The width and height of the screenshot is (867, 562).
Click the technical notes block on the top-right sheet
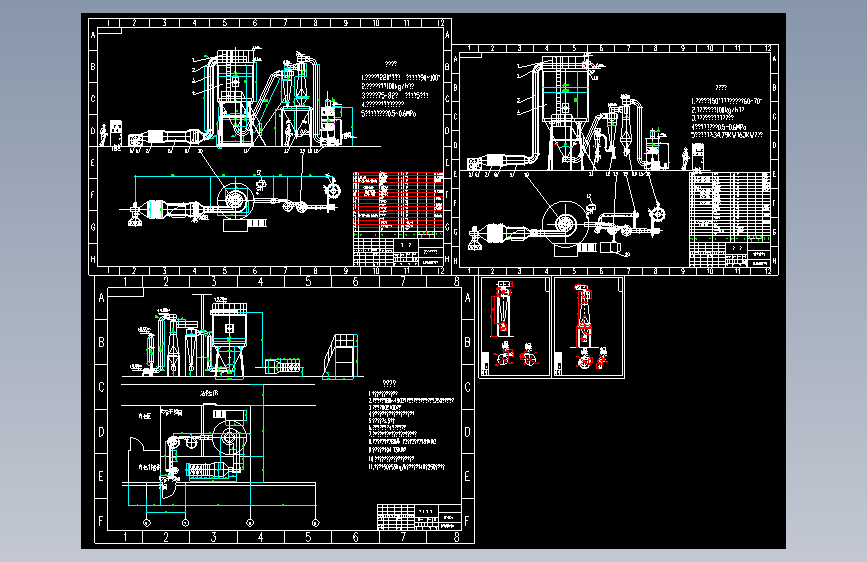(727, 112)
